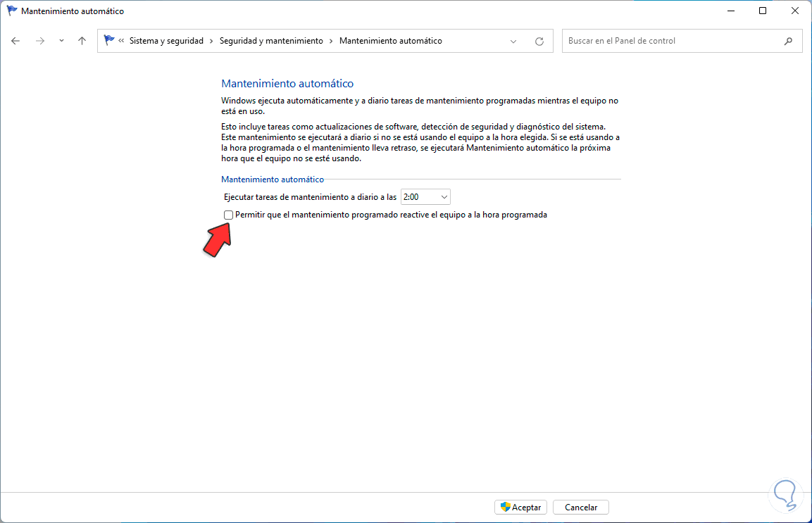The image size is (812, 523).
Task: Click the Mantenimiento automático section label
Action: [x=273, y=179]
